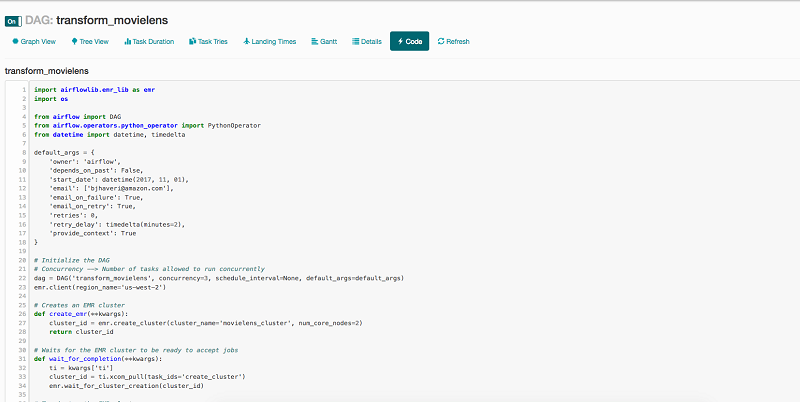The height and width of the screenshot is (402, 800).
Task: Click the 'def create_emr' line
Action: (x=81, y=314)
